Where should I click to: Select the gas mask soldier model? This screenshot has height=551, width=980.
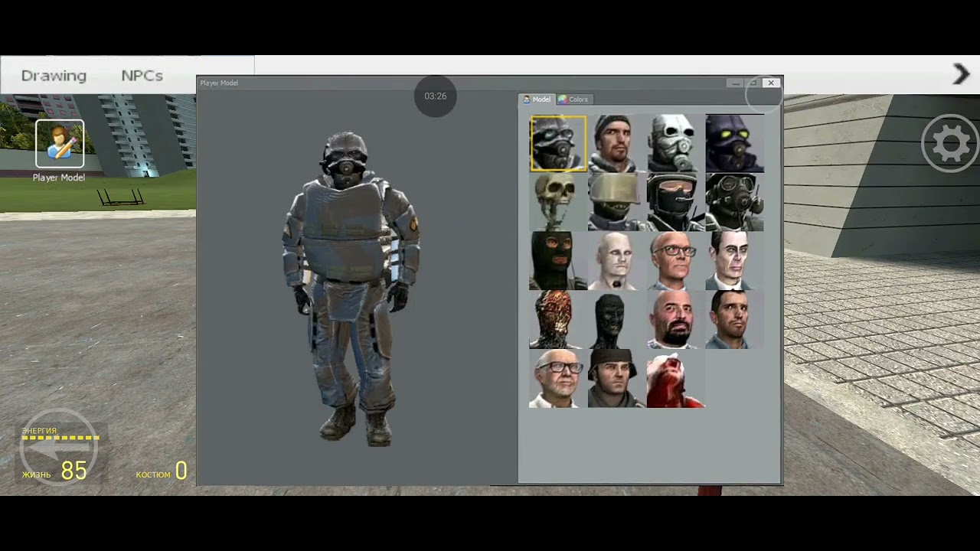[735, 202]
